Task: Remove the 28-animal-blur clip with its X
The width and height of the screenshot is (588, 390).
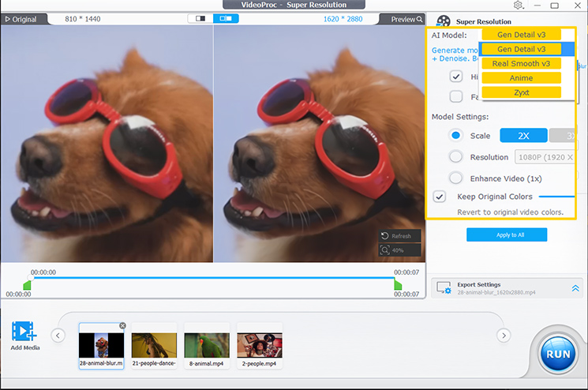Action: [122, 325]
